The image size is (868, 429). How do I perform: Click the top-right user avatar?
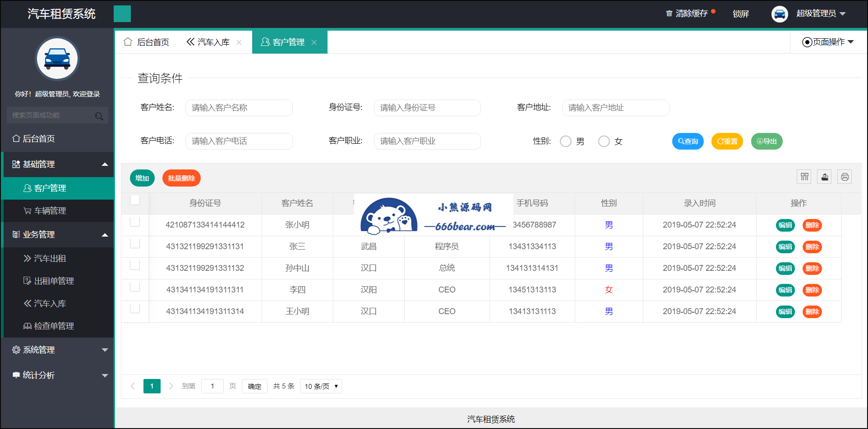(780, 14)
